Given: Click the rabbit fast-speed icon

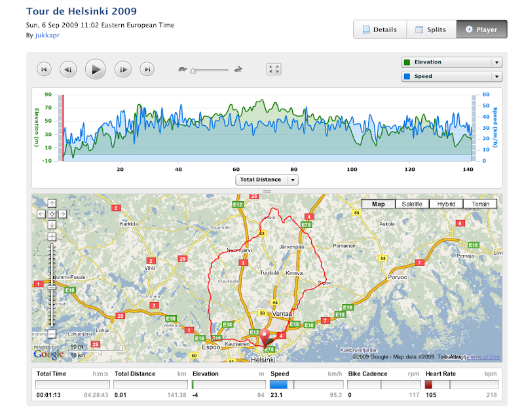Looking at the screenshot, I should pyautogui.click(x=238, y=69).
